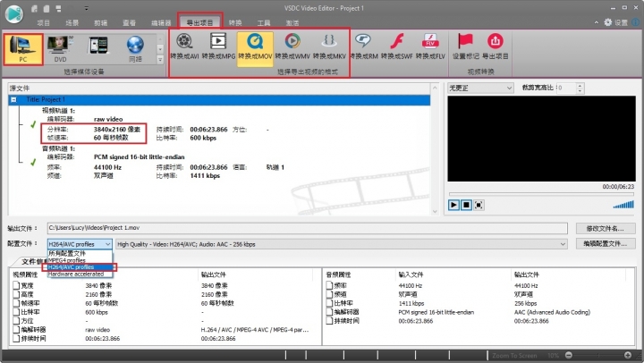Expand the media device gallery arrow
The image size is (644, 363).
point(160,60)
